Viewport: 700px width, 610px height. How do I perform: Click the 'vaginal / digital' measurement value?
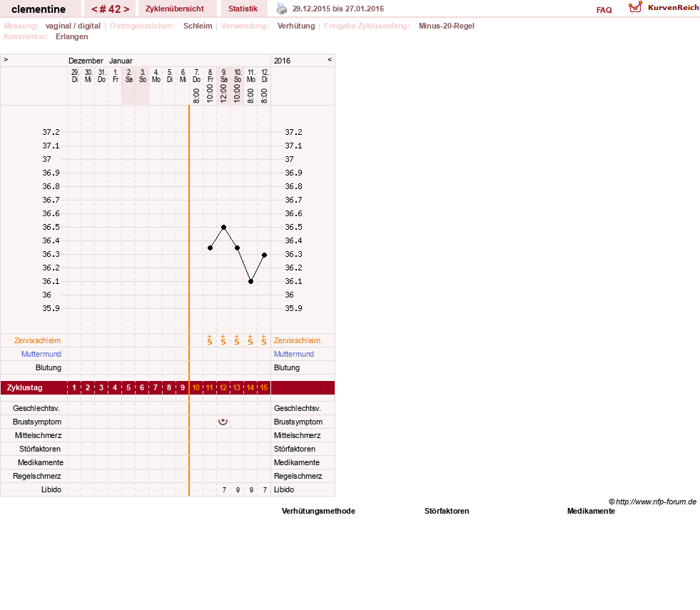click(73, 26)
